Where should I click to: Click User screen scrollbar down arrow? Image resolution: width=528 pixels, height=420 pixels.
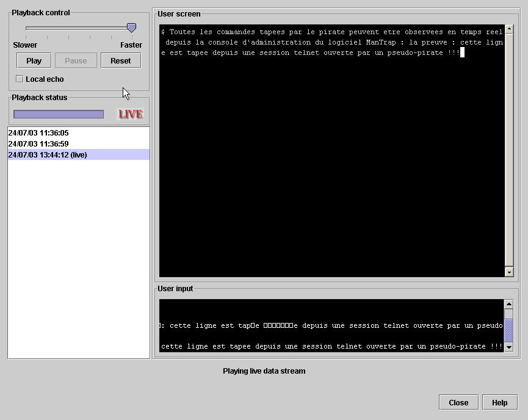click(509, 272)
